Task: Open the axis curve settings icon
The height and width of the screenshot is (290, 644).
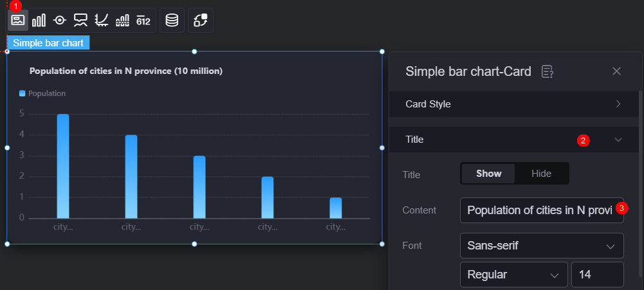Action: point(102,20)
